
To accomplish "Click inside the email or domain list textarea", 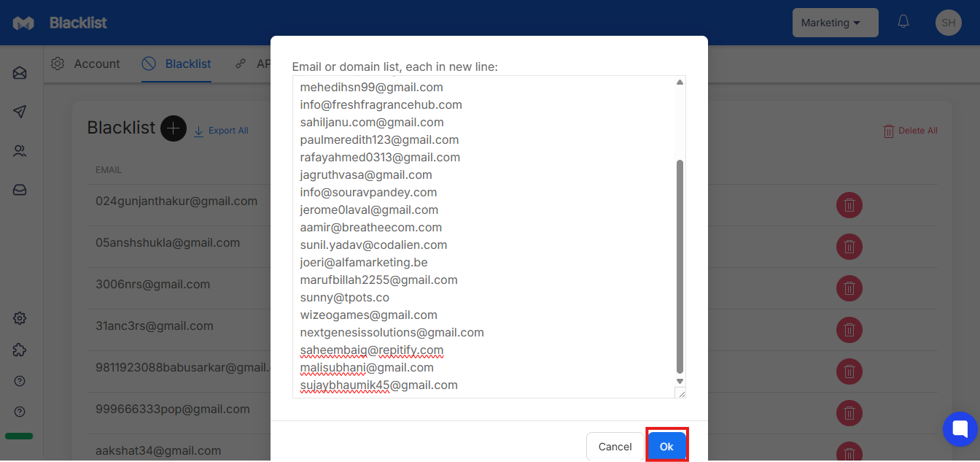I will point(483,236).
